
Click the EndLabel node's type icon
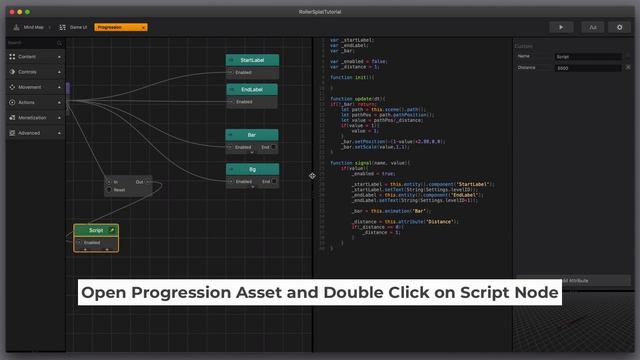point(232,89)
